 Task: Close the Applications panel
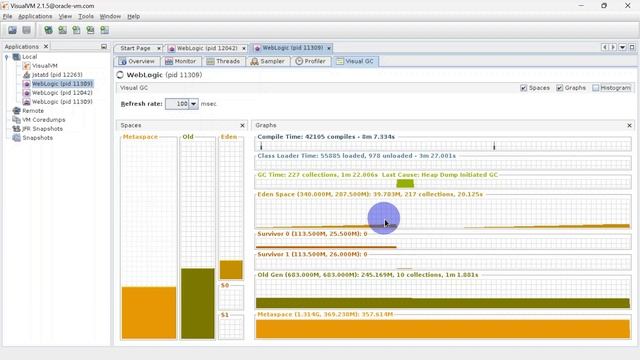(46, 47)
